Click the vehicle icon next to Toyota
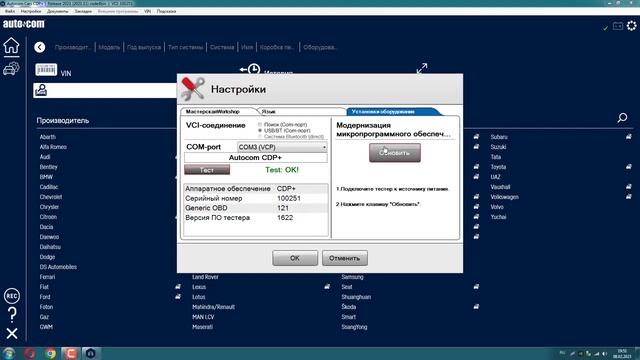640x360 pixels. [629, 167]
